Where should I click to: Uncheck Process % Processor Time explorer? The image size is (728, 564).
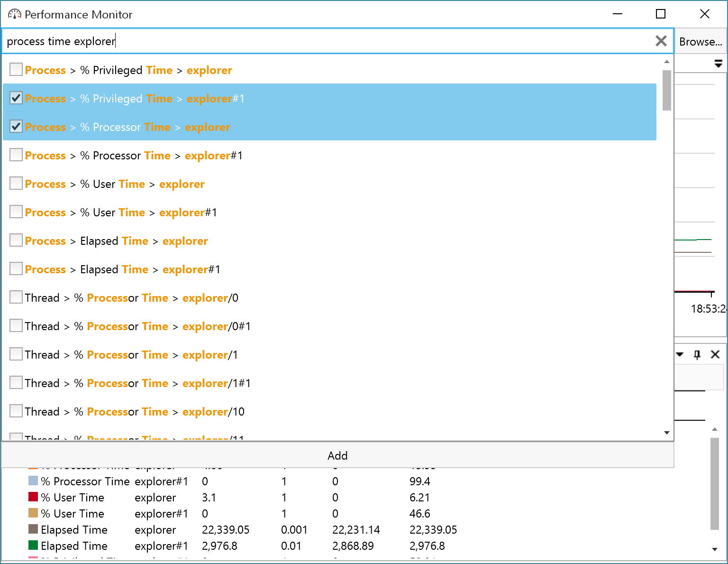(x=16, y=126)
